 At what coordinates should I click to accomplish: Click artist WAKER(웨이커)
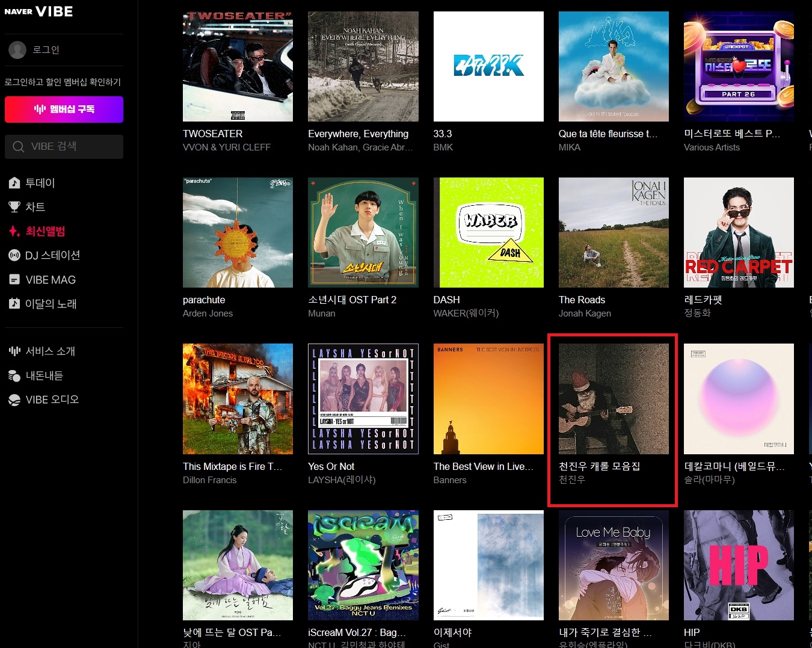(x=466, y=313)
